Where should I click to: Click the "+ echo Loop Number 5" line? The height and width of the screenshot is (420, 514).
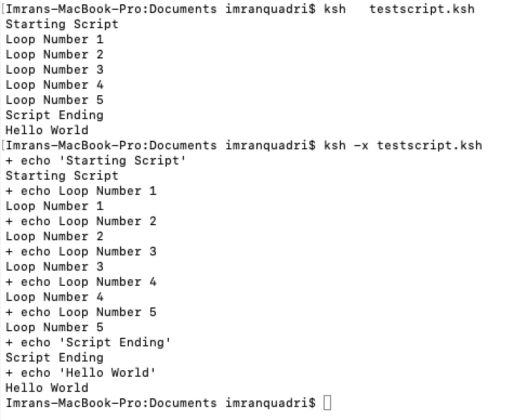click(x=81, y=312)
